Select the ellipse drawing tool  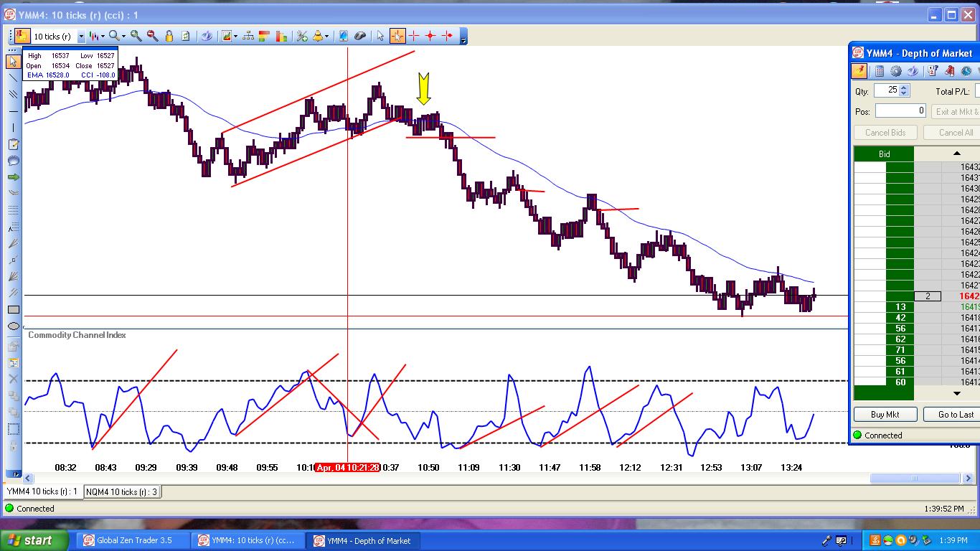tap(13, 326)
